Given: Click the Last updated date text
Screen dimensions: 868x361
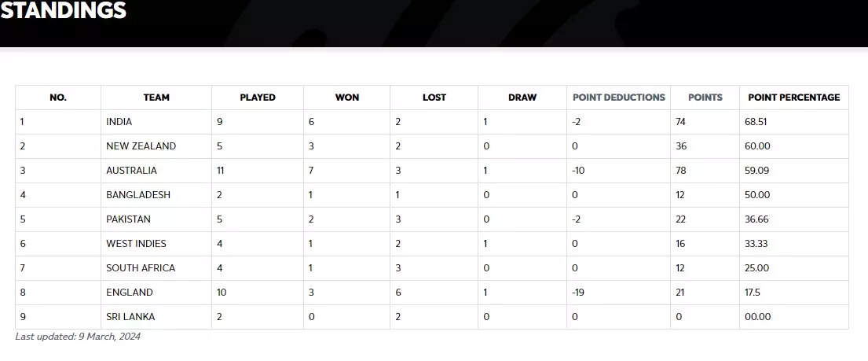Looking at the screenshot, I should click(78, 337).
